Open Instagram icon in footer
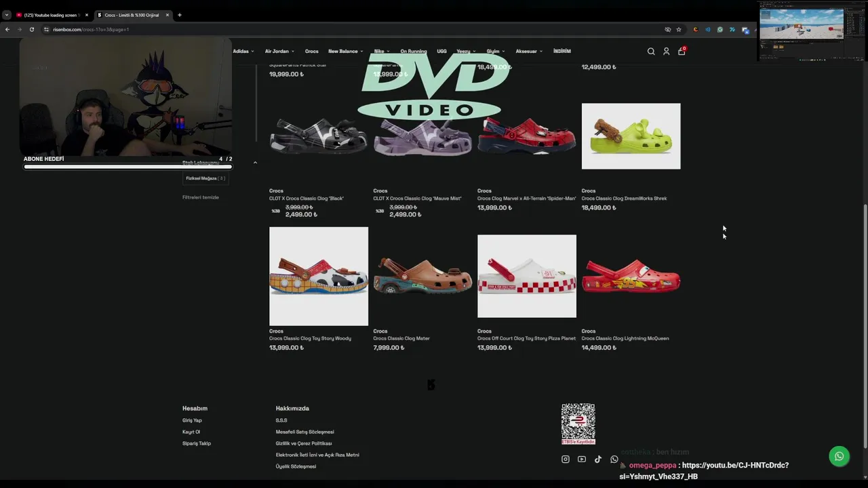 coord(565,459)
